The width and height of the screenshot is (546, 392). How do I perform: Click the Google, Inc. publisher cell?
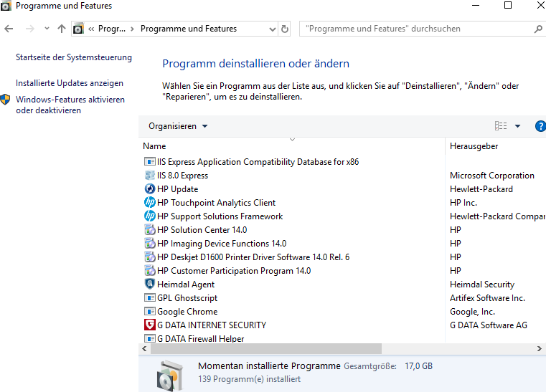pyautogui.click(x=472, y=312)
